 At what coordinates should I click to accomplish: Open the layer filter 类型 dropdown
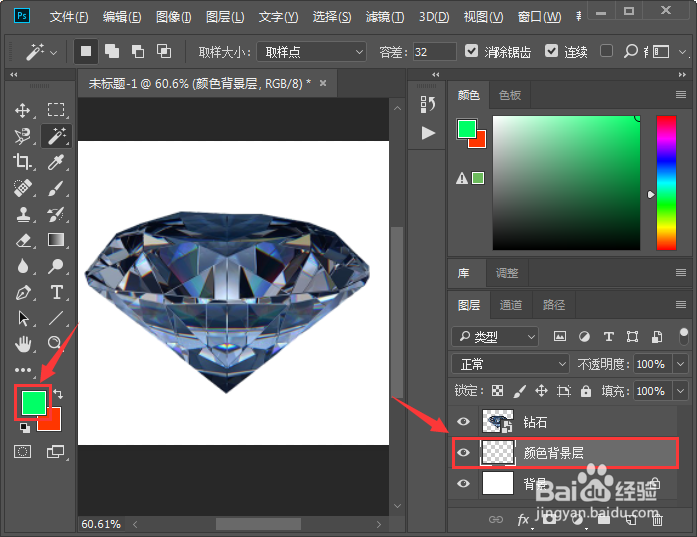495,337
